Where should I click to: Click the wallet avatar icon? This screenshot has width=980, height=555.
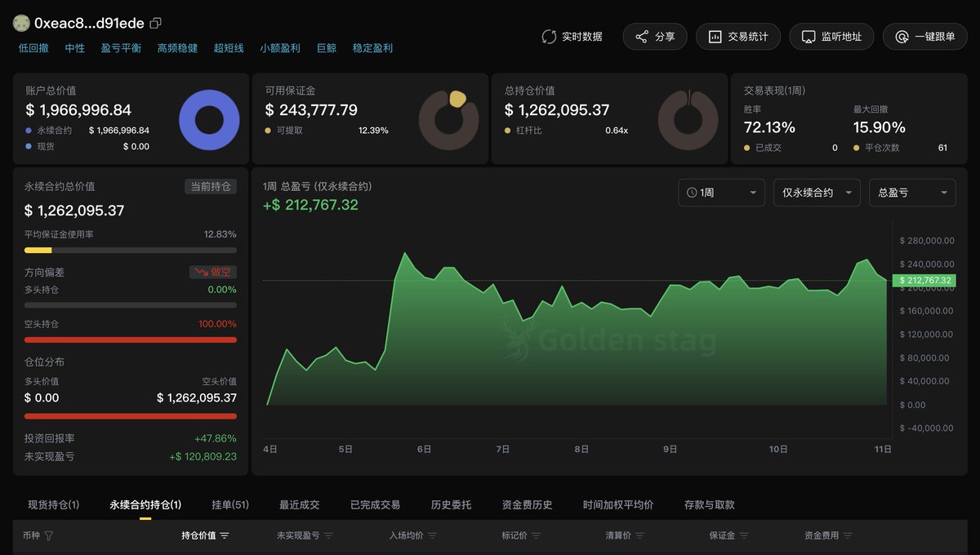pos(21,23)
